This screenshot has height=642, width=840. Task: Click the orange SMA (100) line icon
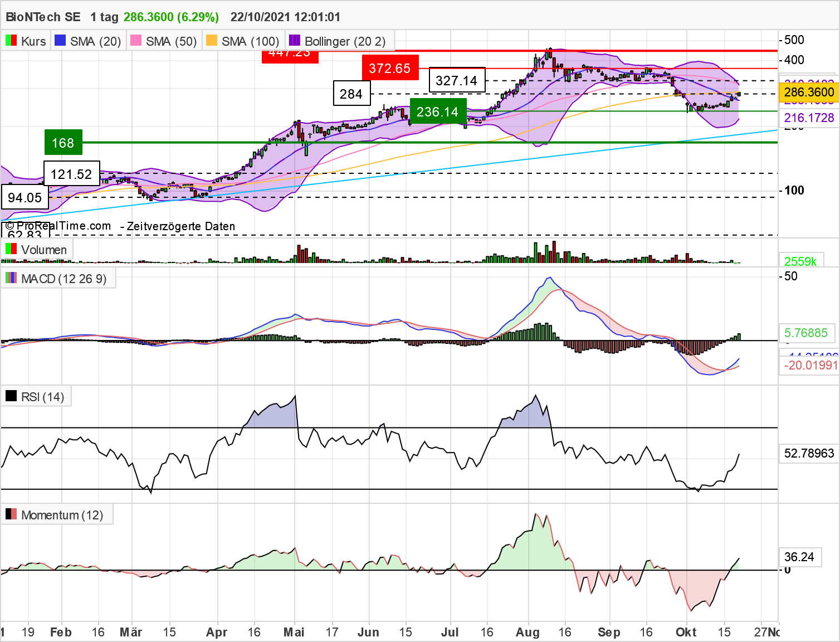[x=212, y=40]
